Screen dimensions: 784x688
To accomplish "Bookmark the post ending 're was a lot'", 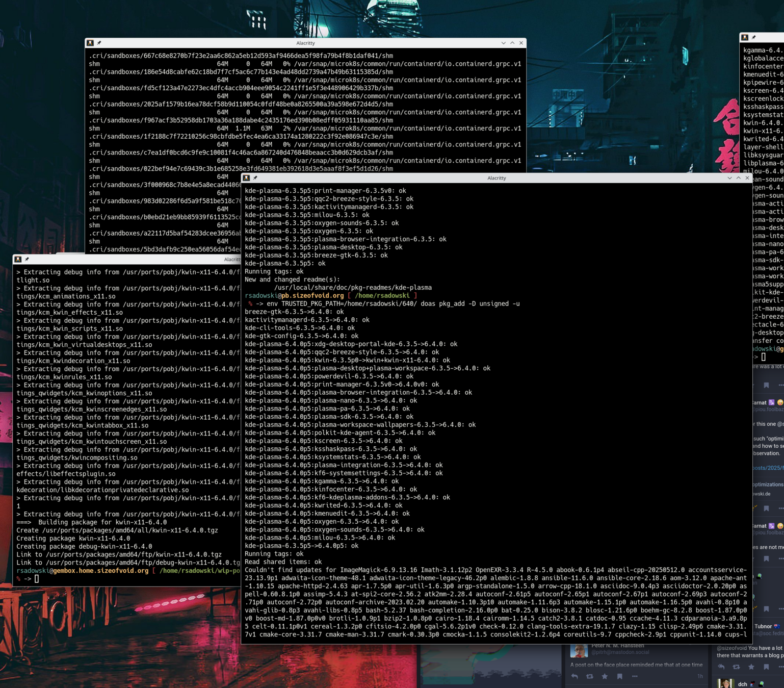I will pyautogui.click(x=766, y=386).
